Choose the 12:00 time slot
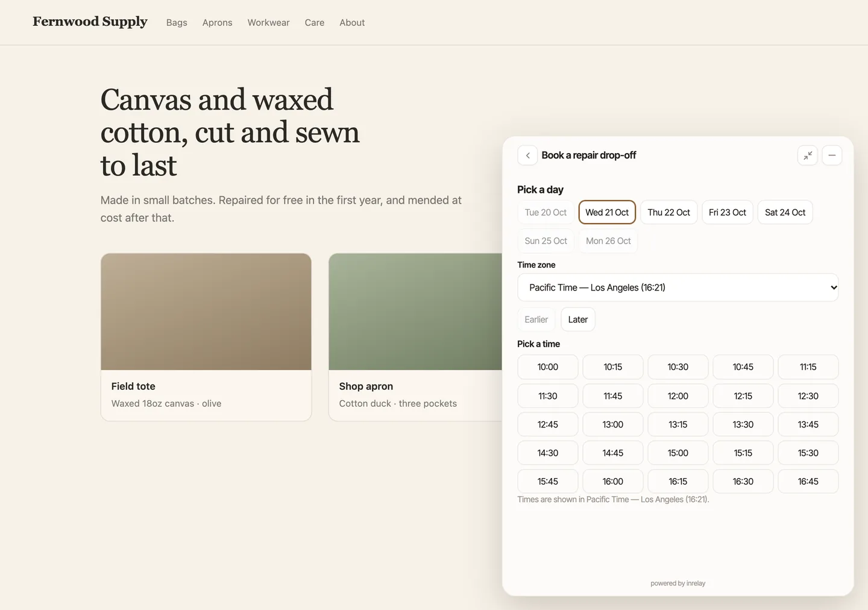 coord(678,396)
